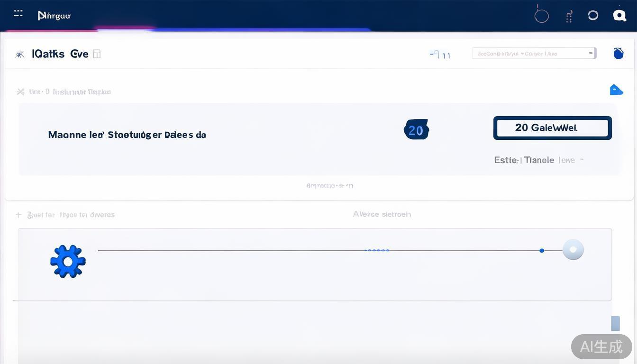Click the ring icon beside the search magnifier
The height and width of the screenshot is (364, 637).
pos(593,15)
